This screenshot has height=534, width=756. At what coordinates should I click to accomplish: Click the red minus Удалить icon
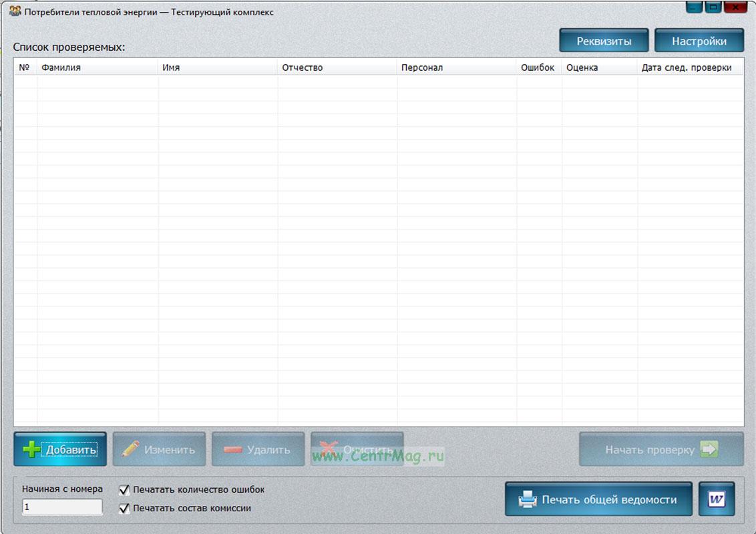point(233,449)
